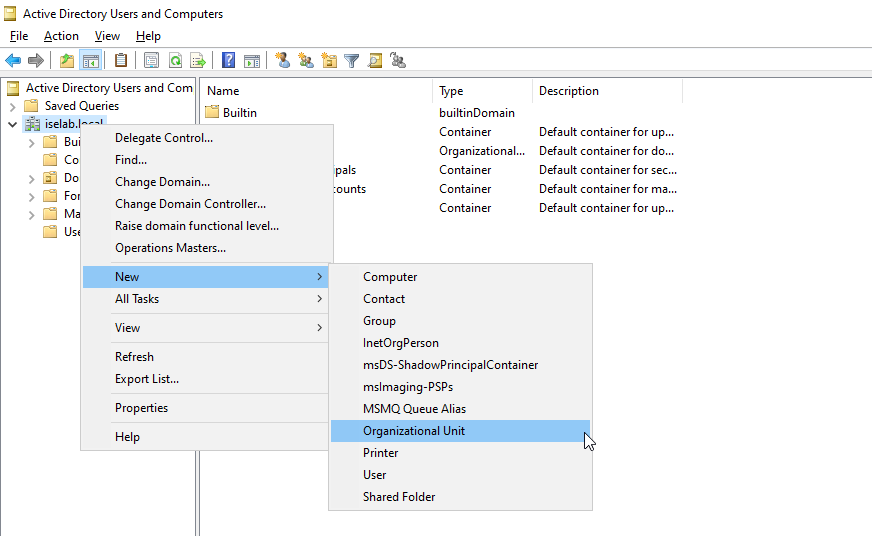The width and height of the screenshot is (872, 536).
Task: Open the File menu
Action: (19, 36)
